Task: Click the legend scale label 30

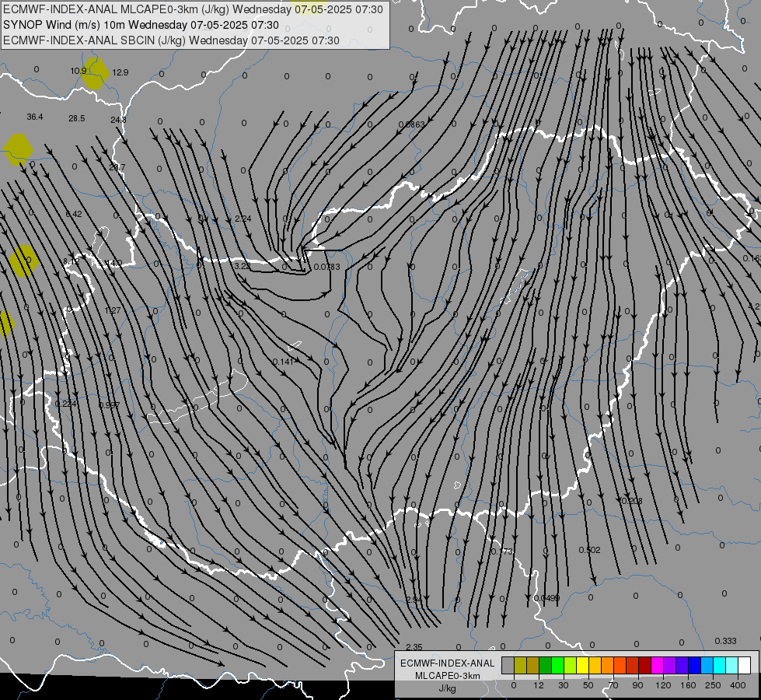Action: pyautogui.click(x=563, y=685)
